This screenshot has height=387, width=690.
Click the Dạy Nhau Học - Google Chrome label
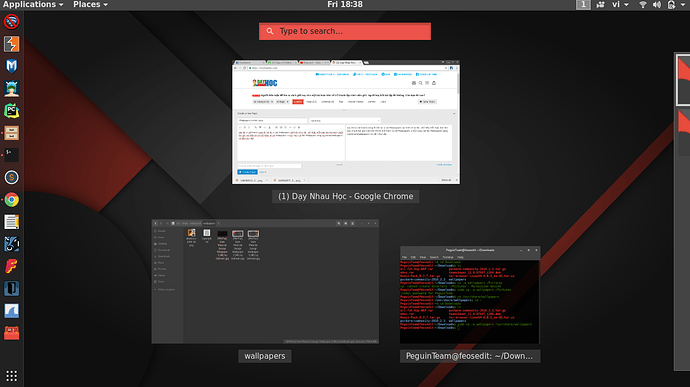pos(345,196)
